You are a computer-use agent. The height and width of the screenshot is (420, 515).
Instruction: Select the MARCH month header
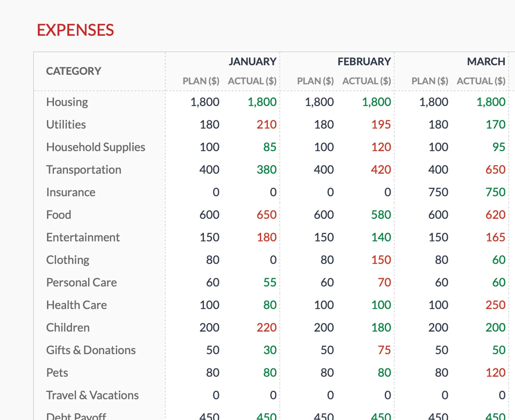[x=486, y=61]
